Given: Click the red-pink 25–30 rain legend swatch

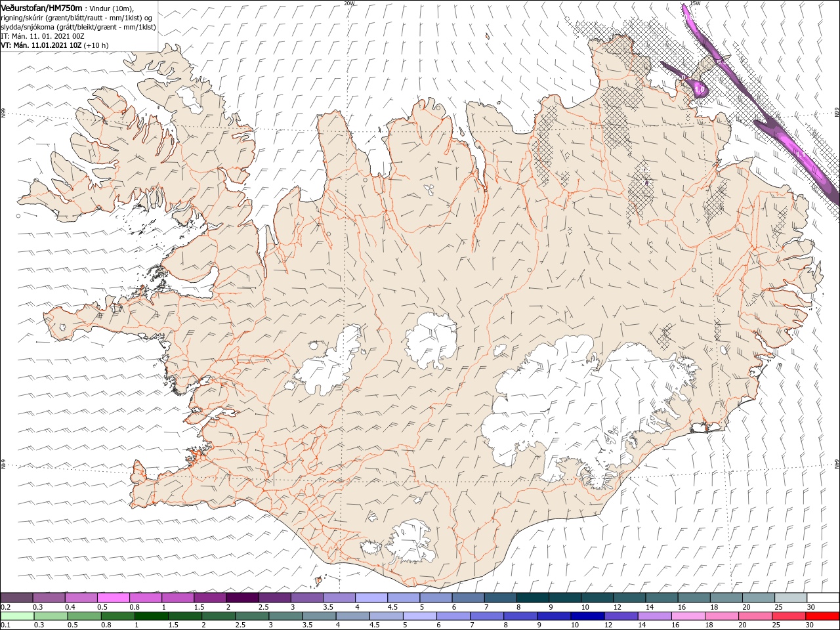Looking at the screenshot, I should (789, 616).
